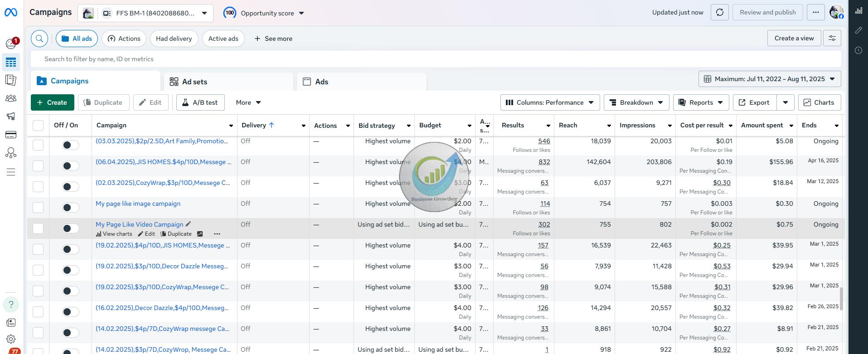
Task: Toggle on My page like image campaign
Action: pyautogui.click(x=70, y=208)
